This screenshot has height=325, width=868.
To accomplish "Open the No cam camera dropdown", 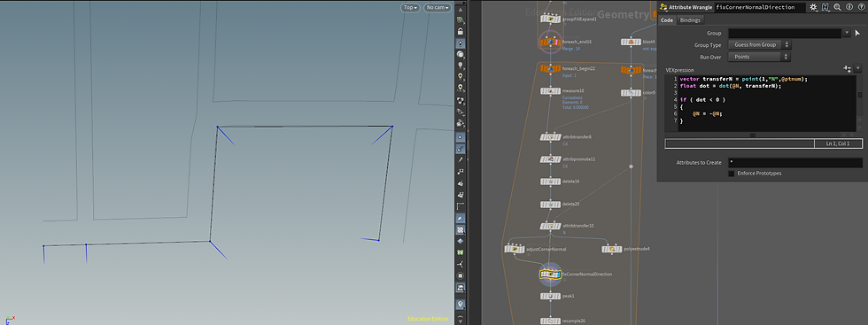I will [438, 8].
